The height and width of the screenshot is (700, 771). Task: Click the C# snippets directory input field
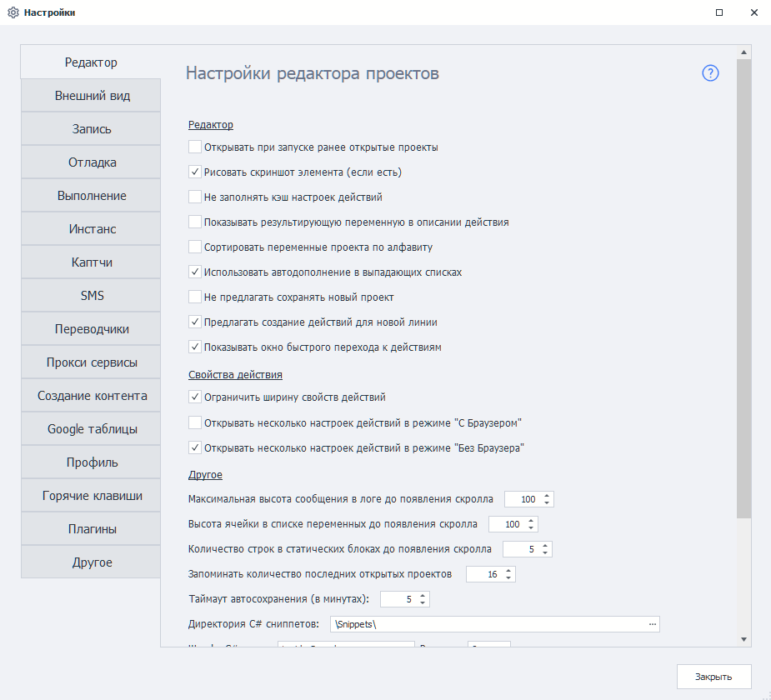pyautogui.click(x=483, y=624)
